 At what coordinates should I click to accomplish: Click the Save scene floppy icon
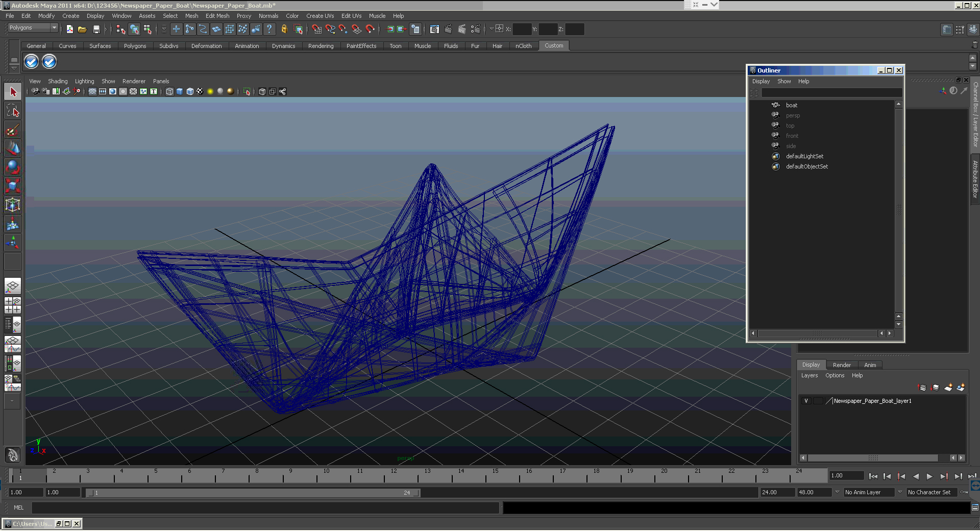[96, 29]
